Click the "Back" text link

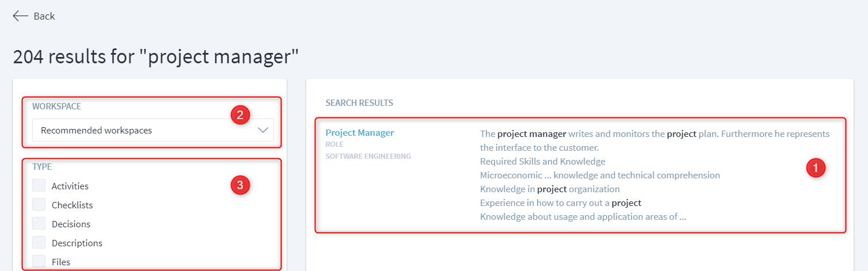click(x=44, y=16)
